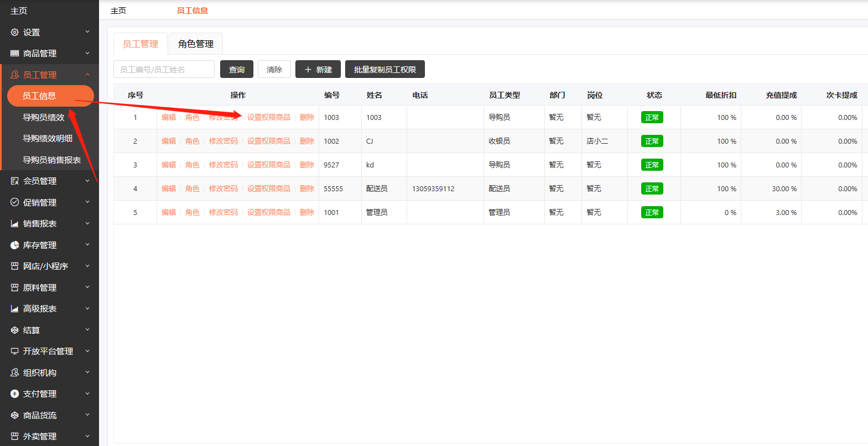Image resolution: width=868 pixels, height=446 pixels.
Task: Click the yen coin icon beside 支付管理
Action: coord(15,394)
